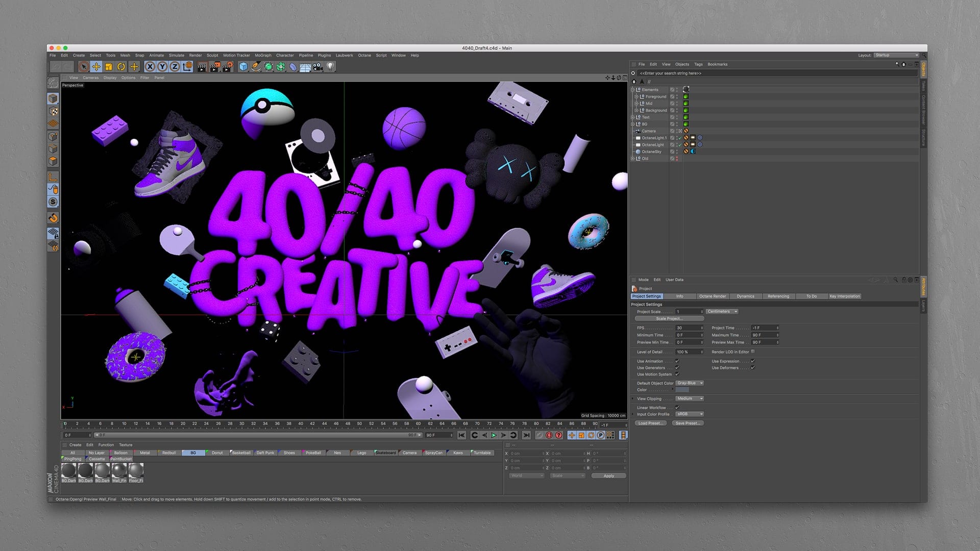The image size is (980, 551).
Task: Open the Simulate menu
Action: point(177,55)
